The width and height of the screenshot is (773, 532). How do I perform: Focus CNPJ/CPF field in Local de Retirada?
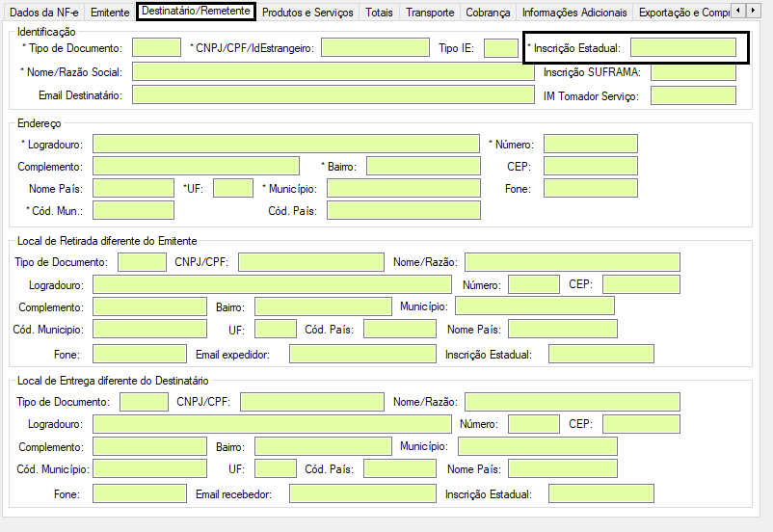(311, 262)
